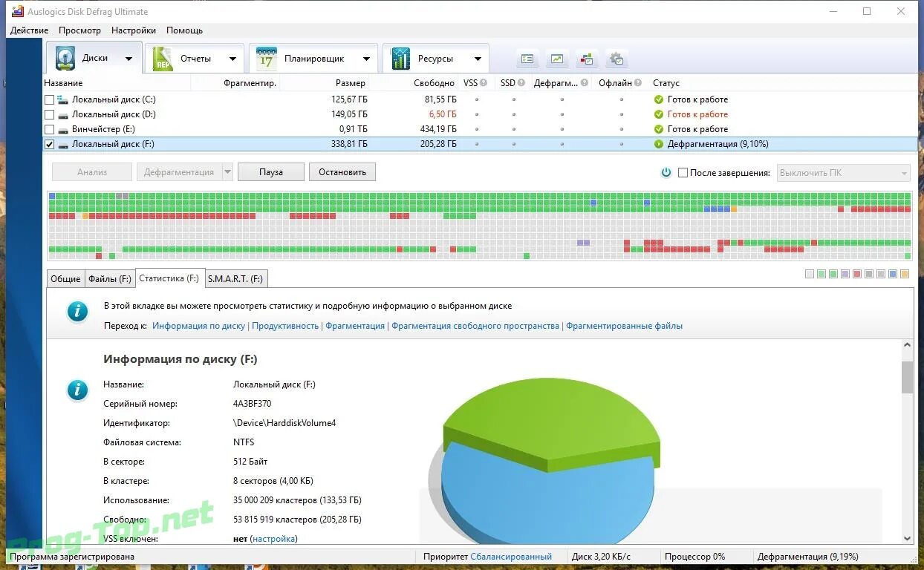Click the Остановить button
Viewport: 924px width, 570px height.
tap(342, 172)
